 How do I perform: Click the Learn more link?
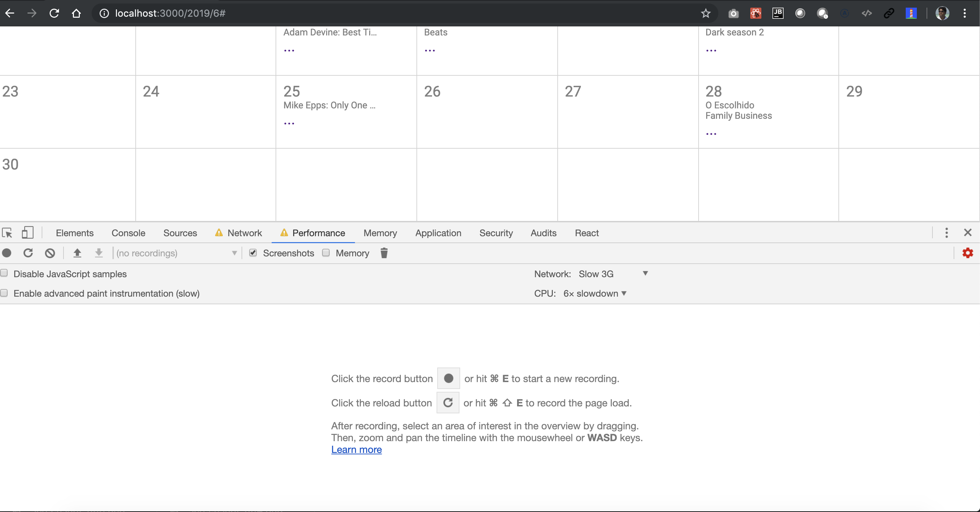point(356,449)
